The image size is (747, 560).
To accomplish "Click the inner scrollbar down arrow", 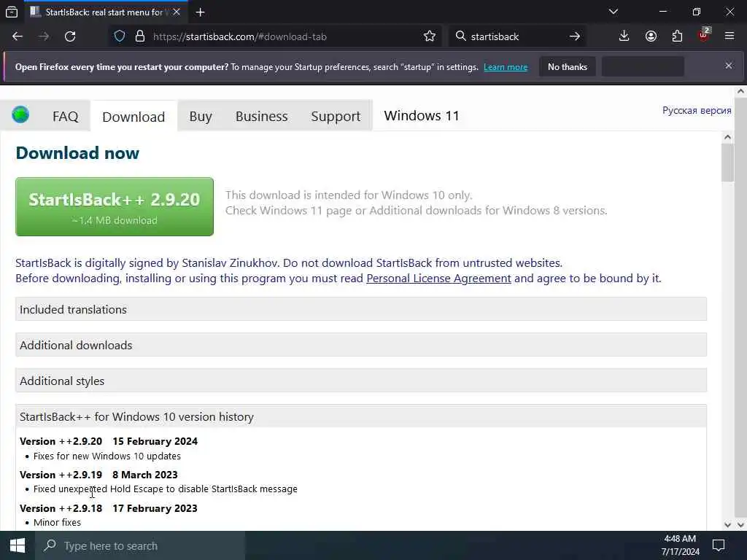I will point(727,525).
